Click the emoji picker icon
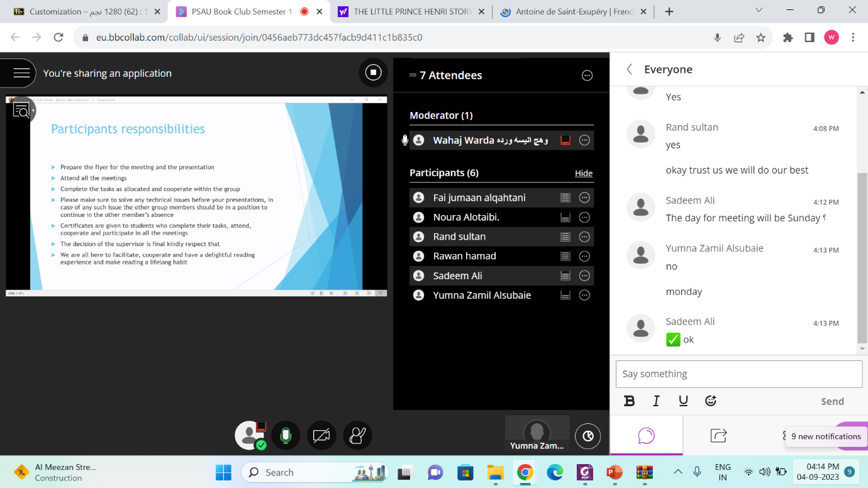Viewport: 868px width, 488px height. 711,401
